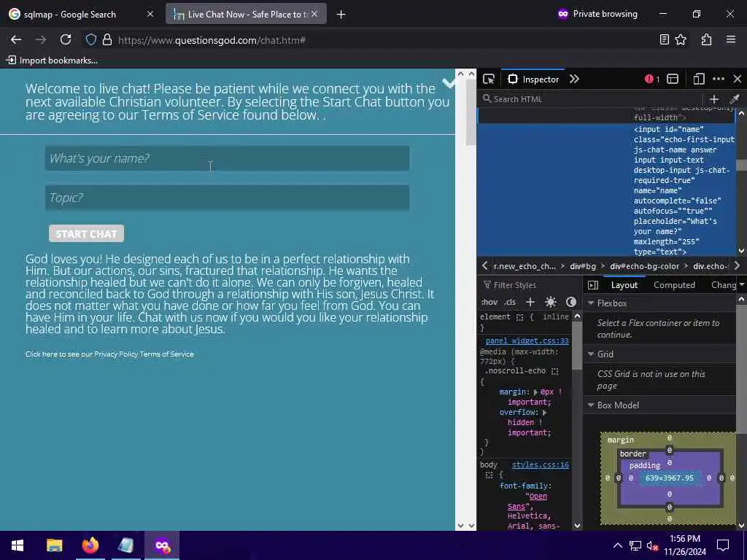Viewport: 747px width, 560px height.
Task: Open the notification center icon
Action: 723,545
